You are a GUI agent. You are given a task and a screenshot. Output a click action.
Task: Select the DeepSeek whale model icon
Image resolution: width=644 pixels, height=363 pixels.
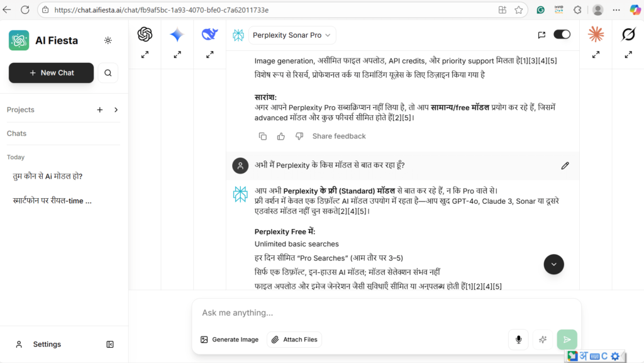click(x=209, y=34)
